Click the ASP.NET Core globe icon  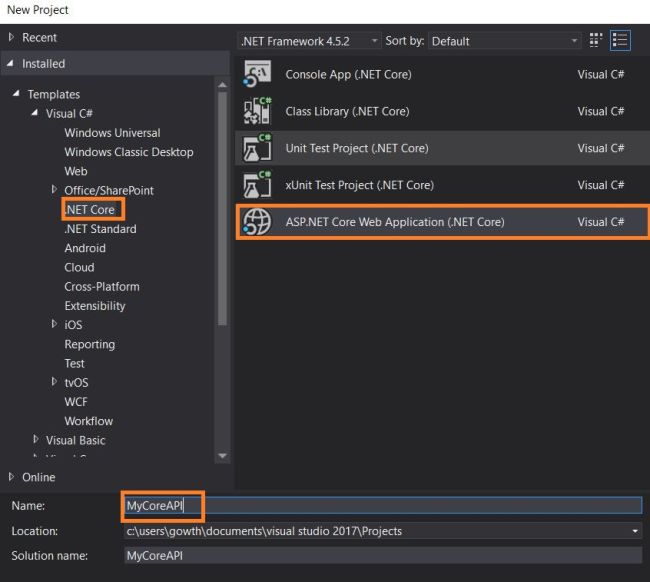[x=257, y=222]
